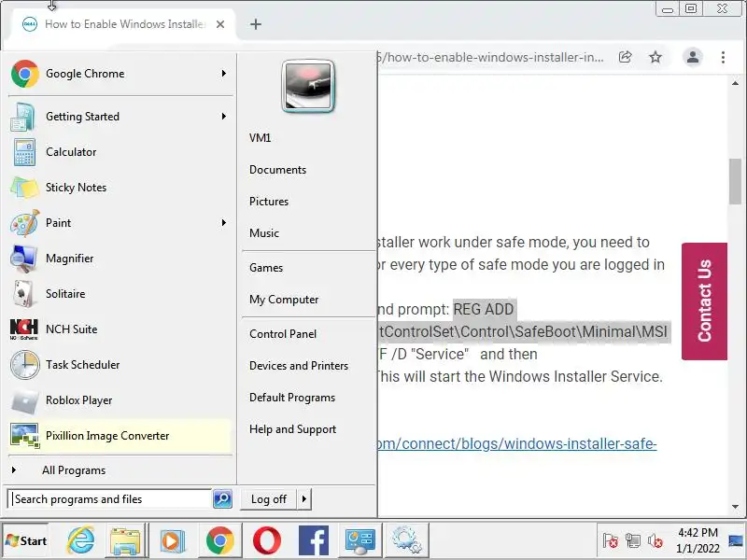Open Devices and Printers
Screen dimensions: 747x560
coord(299,366)
